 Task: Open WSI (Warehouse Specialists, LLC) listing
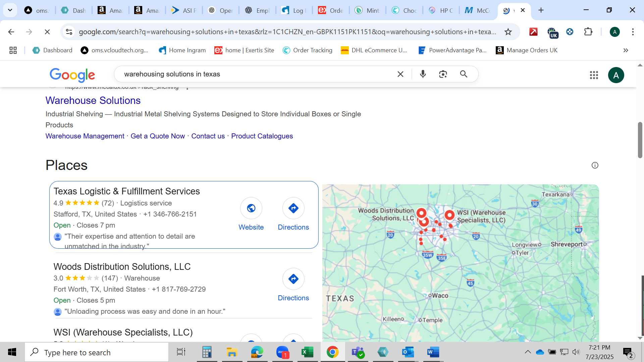pyautogui.click(x=123, y=332)
